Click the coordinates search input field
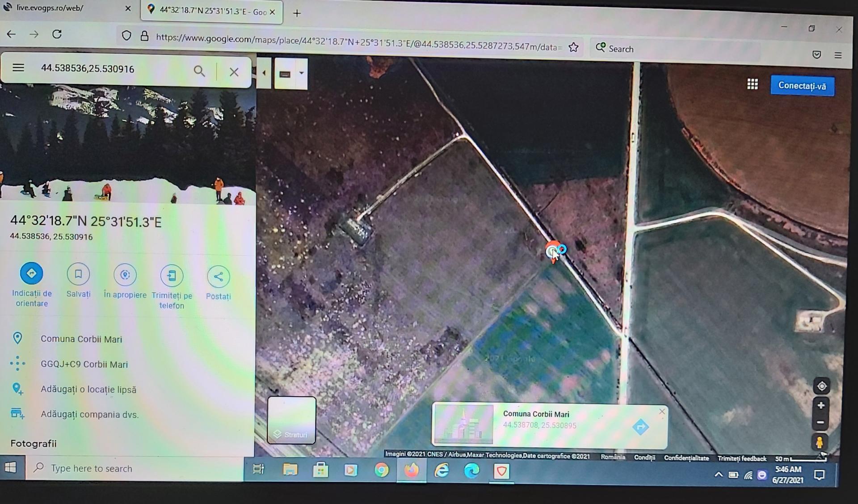Screen dimensions: 858x504 (112, 69)
